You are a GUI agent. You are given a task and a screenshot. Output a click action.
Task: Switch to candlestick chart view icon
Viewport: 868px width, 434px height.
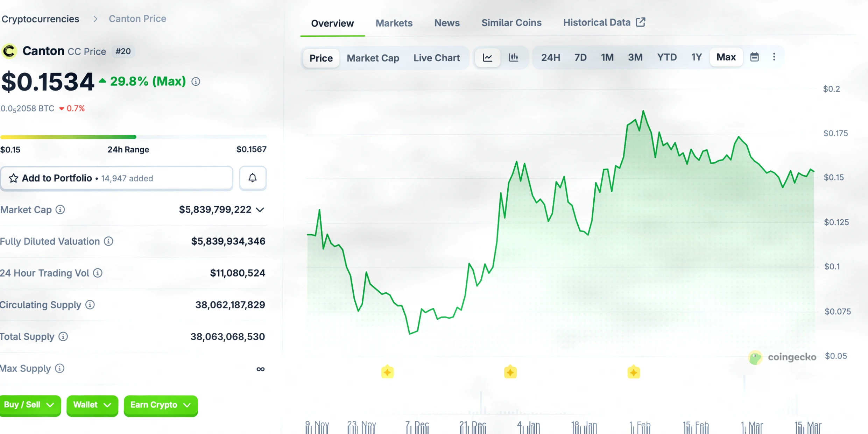point(513,57)
